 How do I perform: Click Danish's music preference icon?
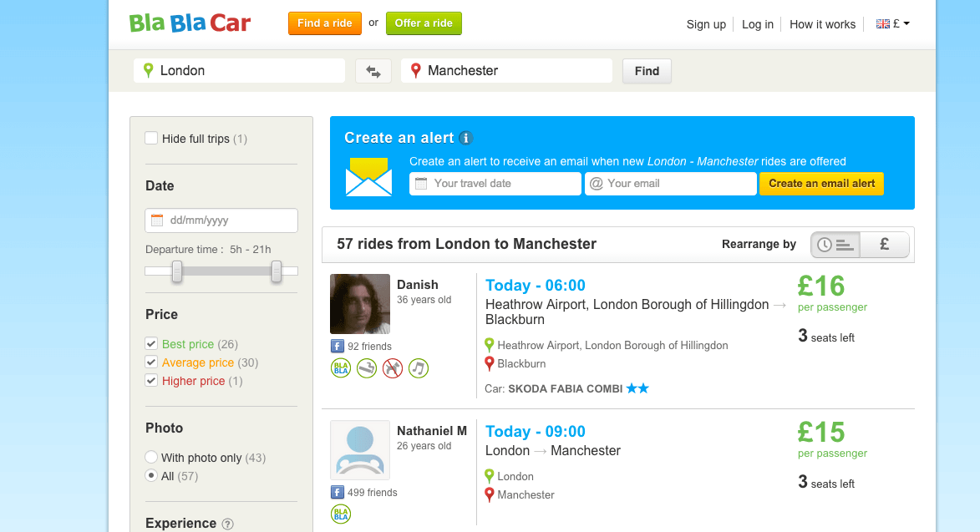419,367
